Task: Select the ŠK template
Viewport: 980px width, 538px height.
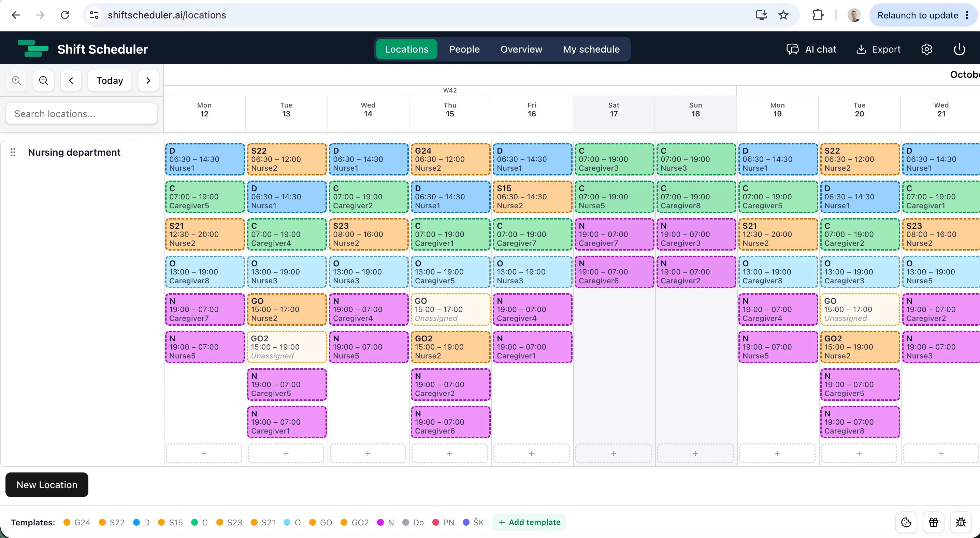Action: point(473,522)
